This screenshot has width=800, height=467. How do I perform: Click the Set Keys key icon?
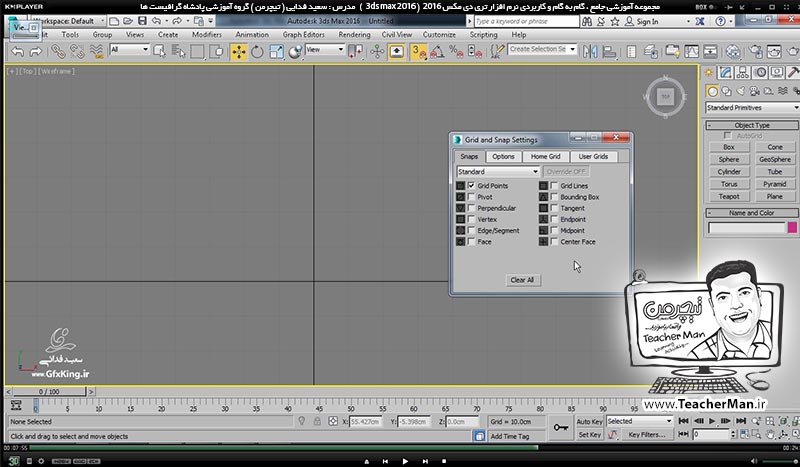pos(561,427)
